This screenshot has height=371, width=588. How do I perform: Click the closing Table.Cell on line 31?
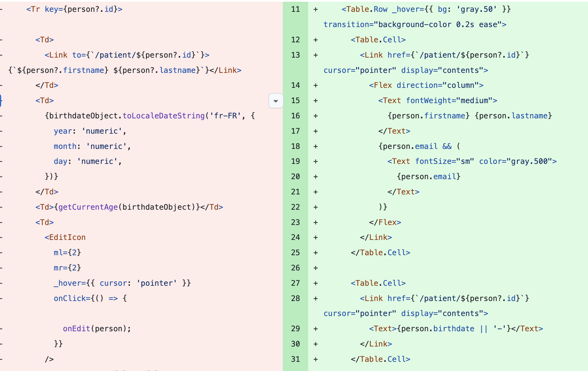click(380, 359)
